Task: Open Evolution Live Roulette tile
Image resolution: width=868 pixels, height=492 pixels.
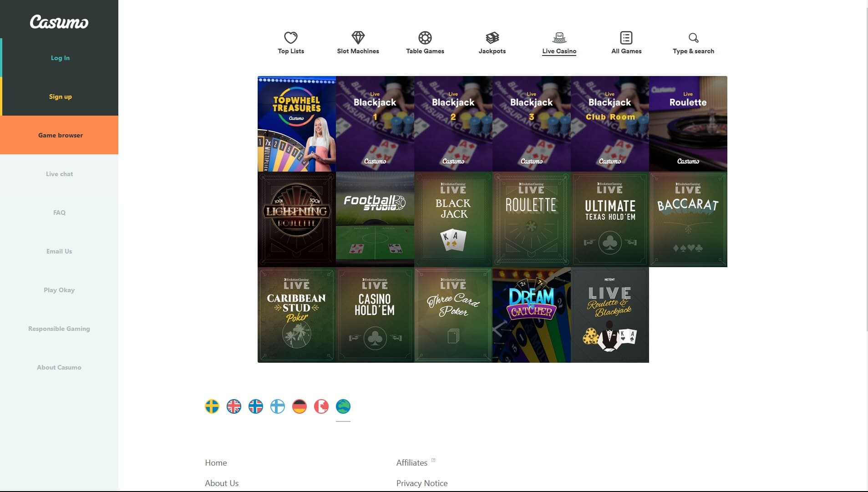Action: pos(532,219)
